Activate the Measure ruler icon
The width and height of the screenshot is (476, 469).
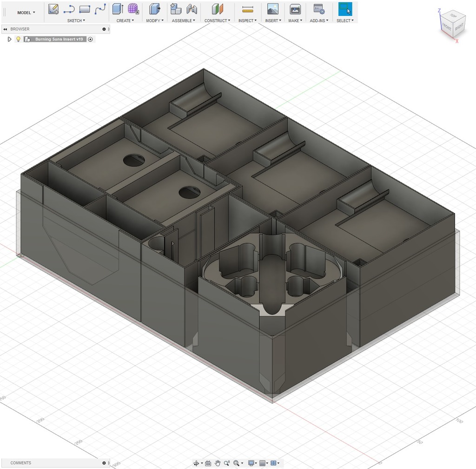[x=248, y=9]
